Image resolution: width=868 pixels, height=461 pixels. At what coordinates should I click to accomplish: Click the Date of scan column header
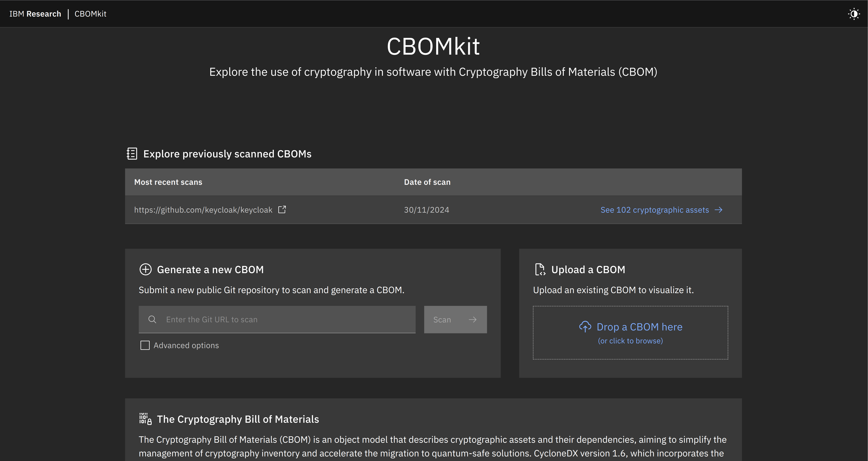[x=427, y=182]
